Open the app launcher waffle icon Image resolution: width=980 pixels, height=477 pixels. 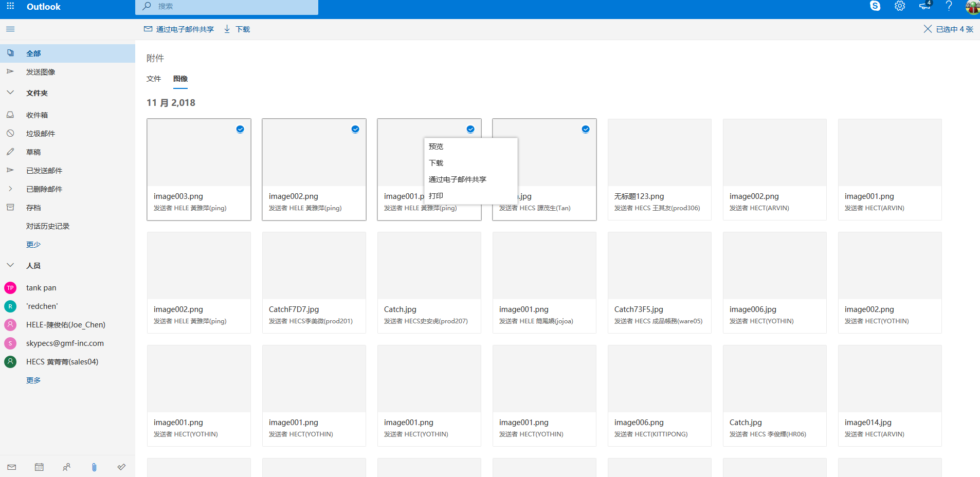click(x=10, y=6)
